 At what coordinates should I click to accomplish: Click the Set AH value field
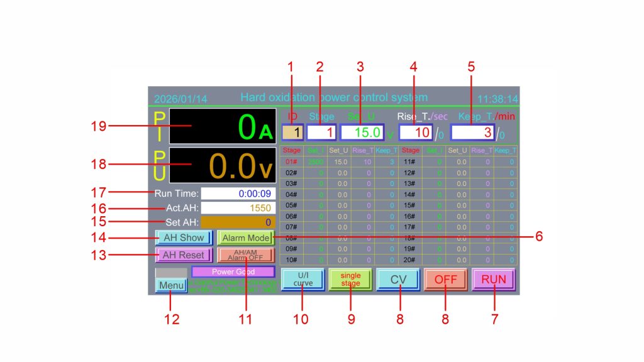click(x=238, y=222)
